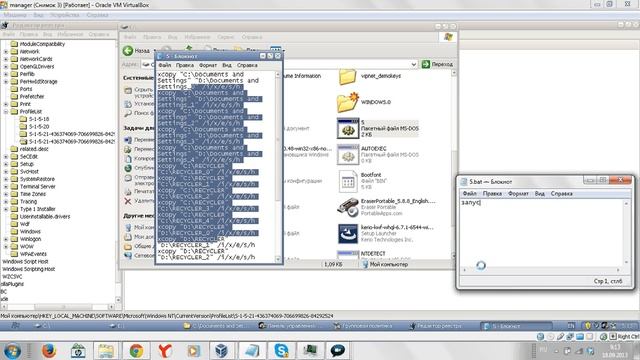This screenshot has height=360, width=640.
Task: Click inside the S.bat — Блокнот text area
Action: [x=542, y=233]
